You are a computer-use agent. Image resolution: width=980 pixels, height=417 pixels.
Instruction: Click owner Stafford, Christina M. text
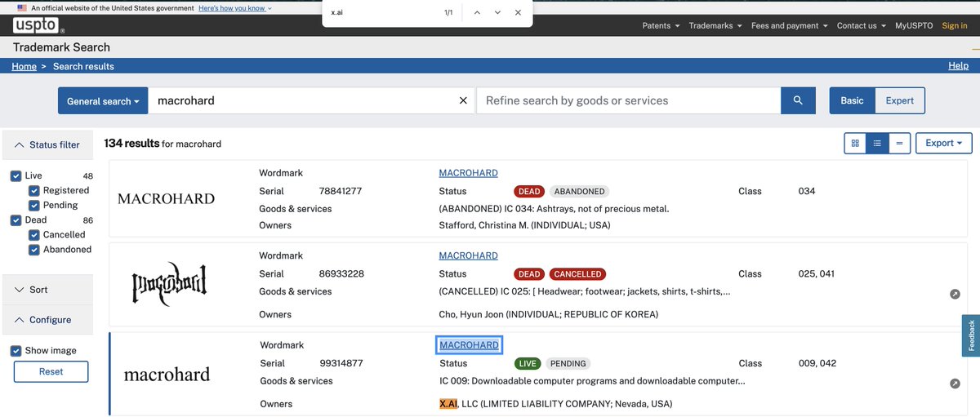tap(524, 225)
